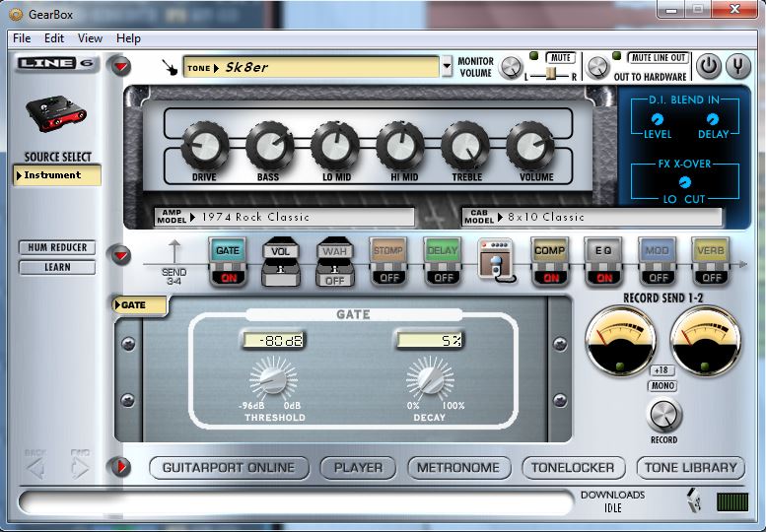Click the downloads status icon at bottom

click(694, 500)
